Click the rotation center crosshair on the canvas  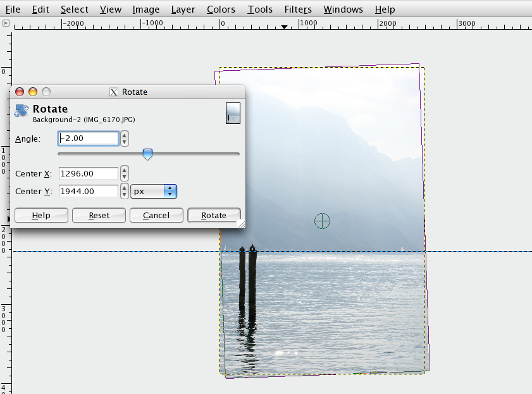323,221
